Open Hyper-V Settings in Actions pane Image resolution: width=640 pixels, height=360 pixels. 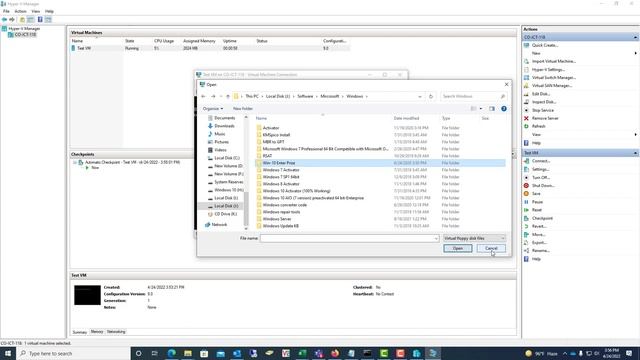(548, 69)
